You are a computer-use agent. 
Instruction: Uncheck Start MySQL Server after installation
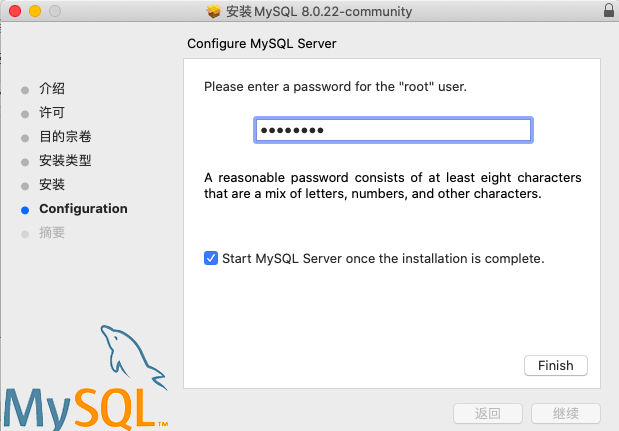pos(211,258)
